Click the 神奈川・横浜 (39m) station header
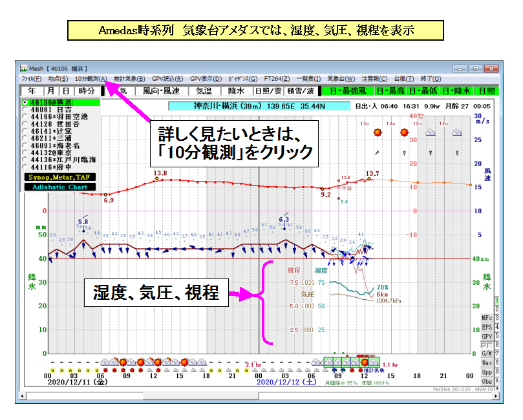The width and height of the screenshot is (523, 420). click(259, 106)
